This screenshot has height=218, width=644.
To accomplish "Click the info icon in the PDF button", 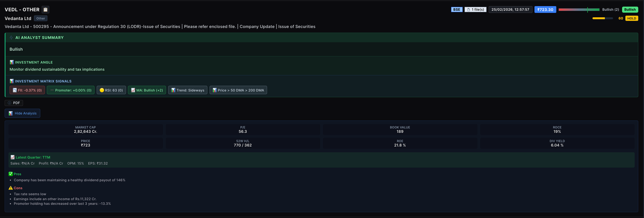I will (9, 103).
